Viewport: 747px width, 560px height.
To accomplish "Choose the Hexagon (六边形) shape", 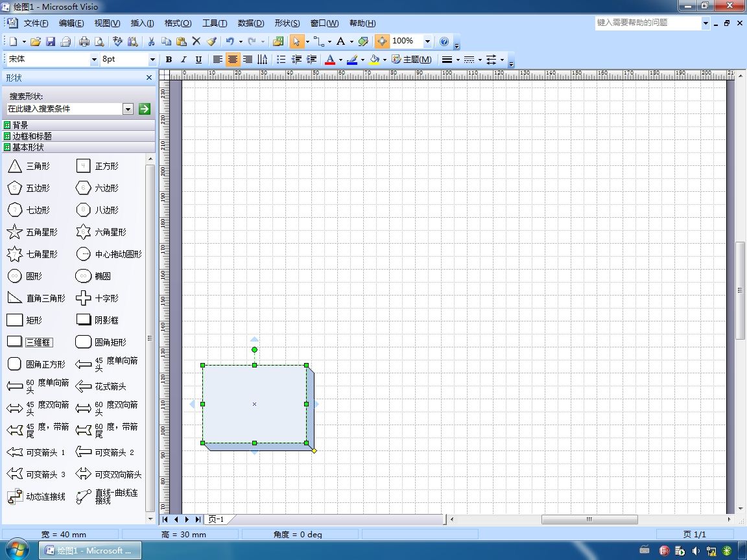I will tap(97, 188).
